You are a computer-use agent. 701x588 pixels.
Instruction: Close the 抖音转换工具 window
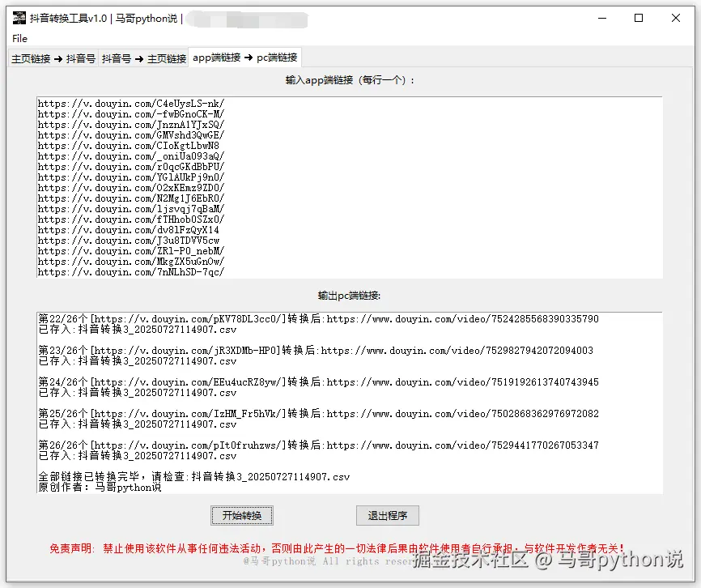coord(676,18)
